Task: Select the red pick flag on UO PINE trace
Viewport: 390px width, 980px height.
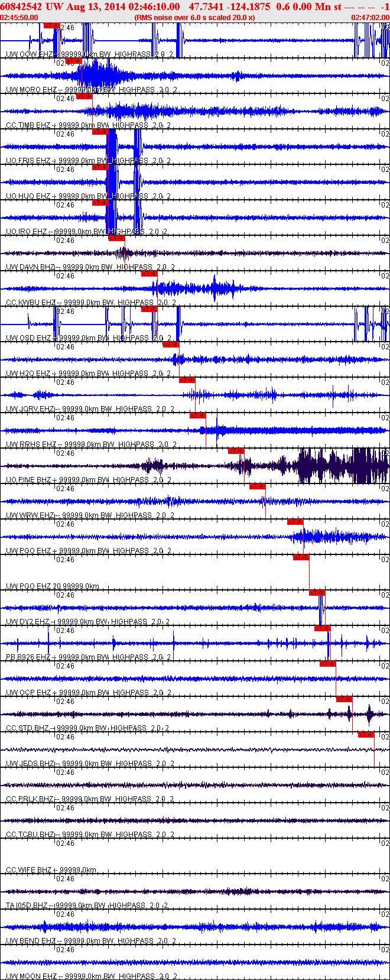Action: point(236,451)
